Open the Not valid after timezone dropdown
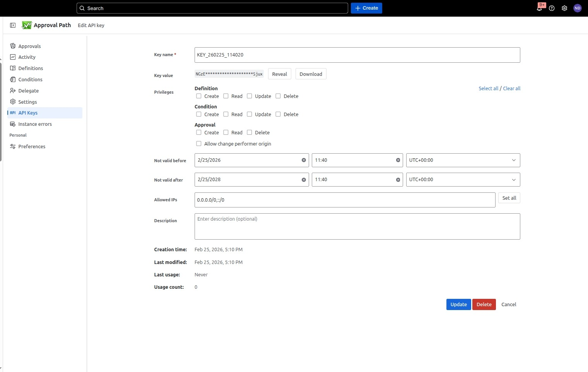 point(463,180)
